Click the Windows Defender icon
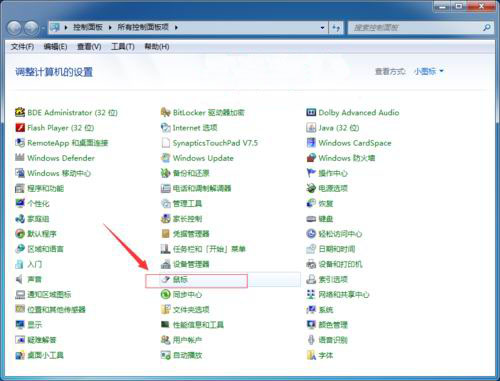This screenshot has width=500, height=381. click(x=20, y=158)
